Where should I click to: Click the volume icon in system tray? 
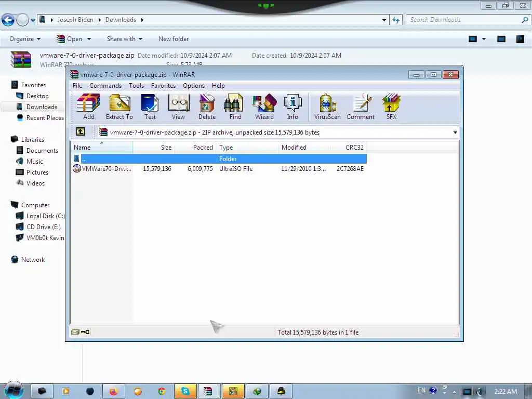pos(480,391)
